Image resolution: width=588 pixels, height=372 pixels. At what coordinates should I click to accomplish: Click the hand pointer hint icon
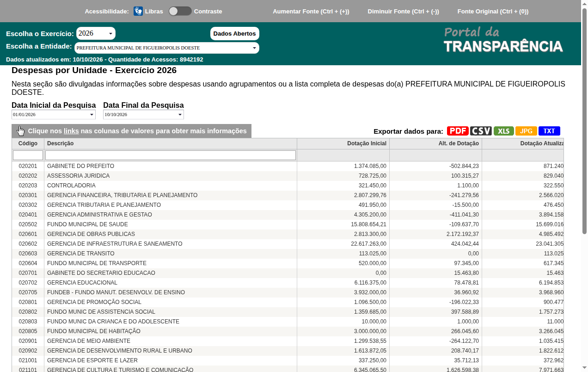[x=21, y=131]
